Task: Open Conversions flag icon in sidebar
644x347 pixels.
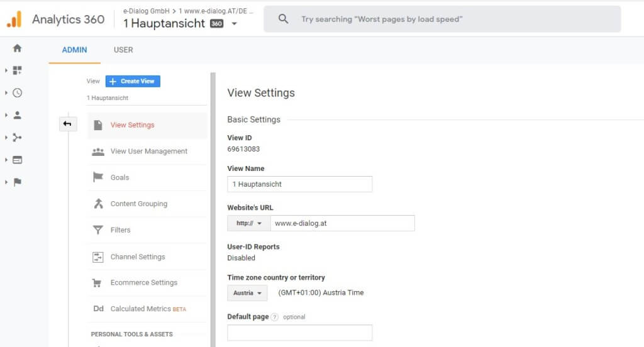Action: (x=17, y=182)
